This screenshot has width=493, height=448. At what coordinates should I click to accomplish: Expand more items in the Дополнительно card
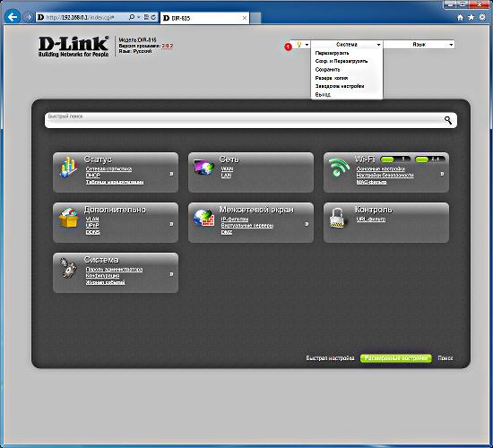[x=171, y=224]
